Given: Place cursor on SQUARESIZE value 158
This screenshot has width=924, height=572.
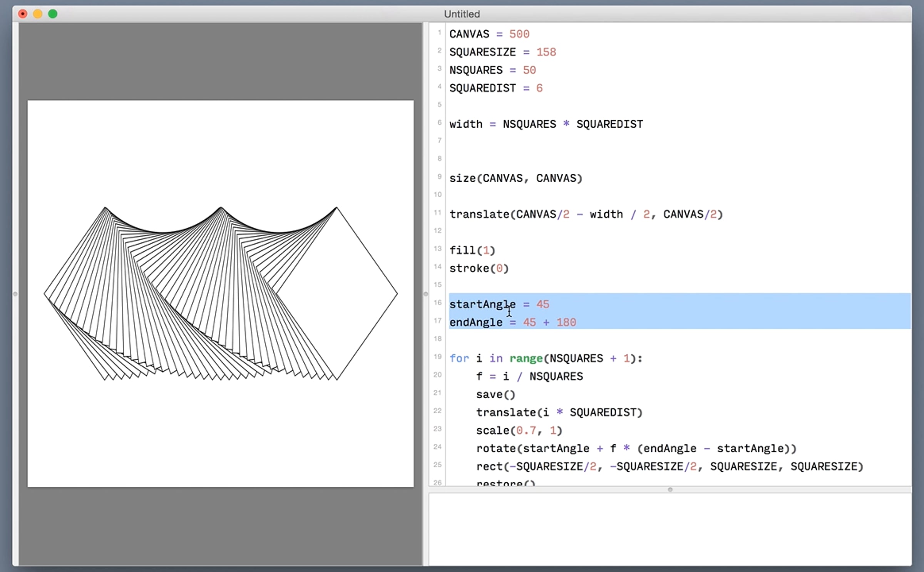Looking at the screenshot, I should tap(546, 52).
